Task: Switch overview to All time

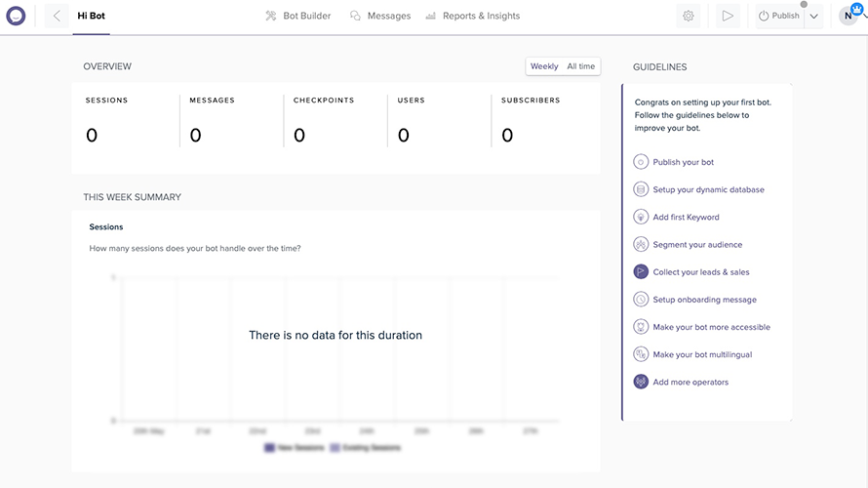Action: pos(581,66)
